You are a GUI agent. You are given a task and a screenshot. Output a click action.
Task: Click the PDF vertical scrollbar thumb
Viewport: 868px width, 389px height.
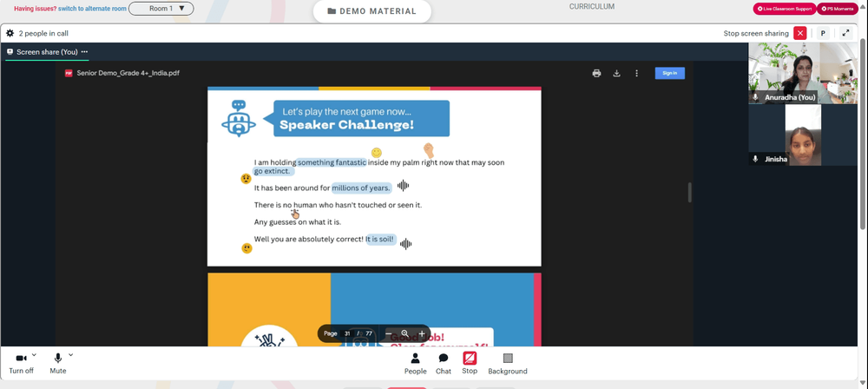coord(690,192)
